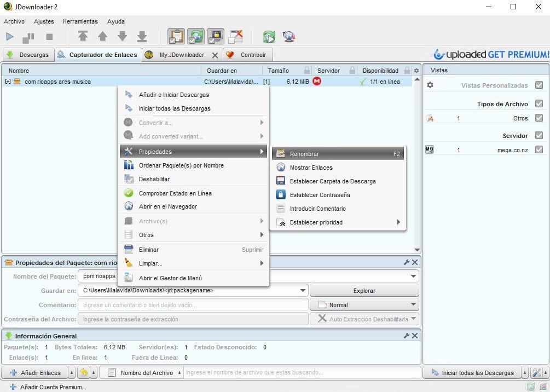Open the Ajustes menu
Screen dimensions: 550x392
[44, 21]
